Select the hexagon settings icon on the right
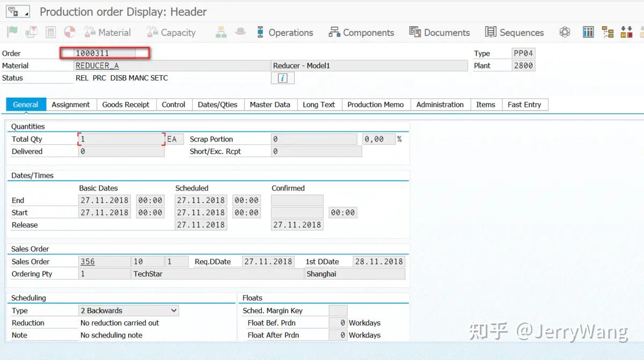This screenshot has width=644, height=360. pyautogui.click(x=565, y=32)
